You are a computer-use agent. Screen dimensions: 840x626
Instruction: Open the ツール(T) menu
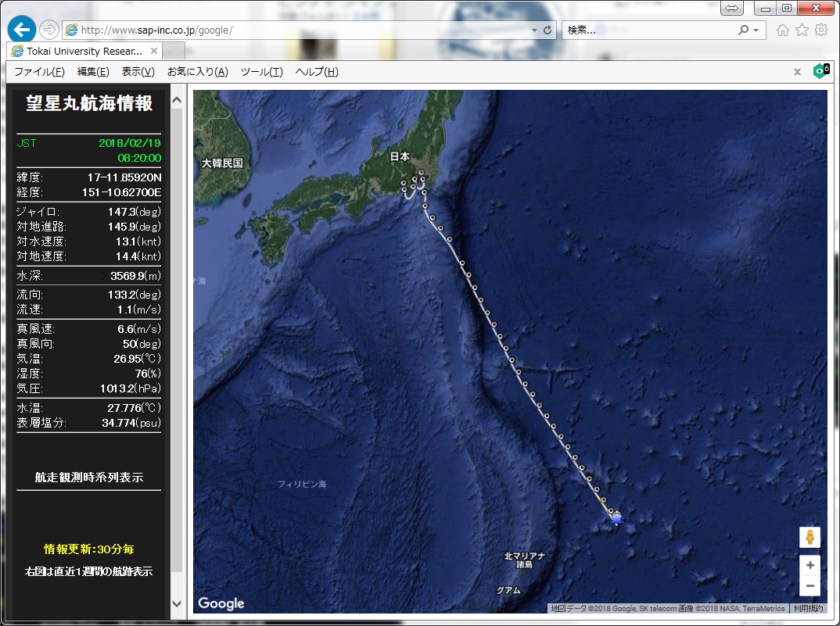(261, 72)
